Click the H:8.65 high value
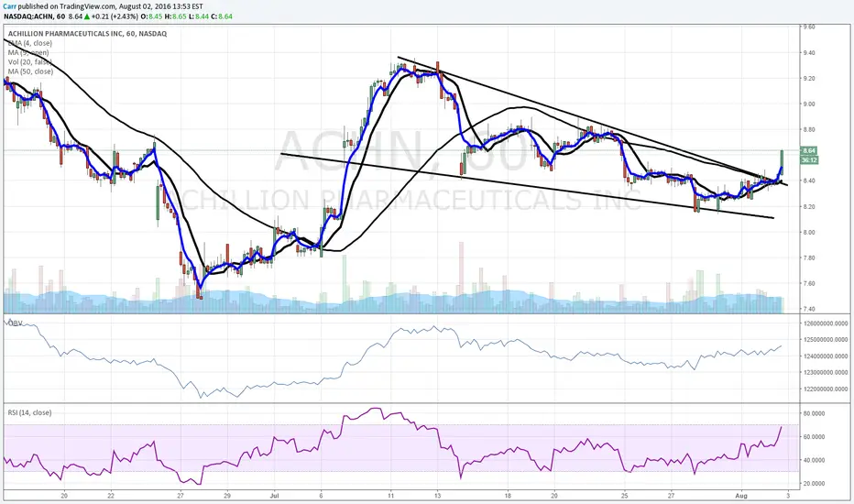The width and height of the screenshot is (854, 504). click(x=175, y=16)
